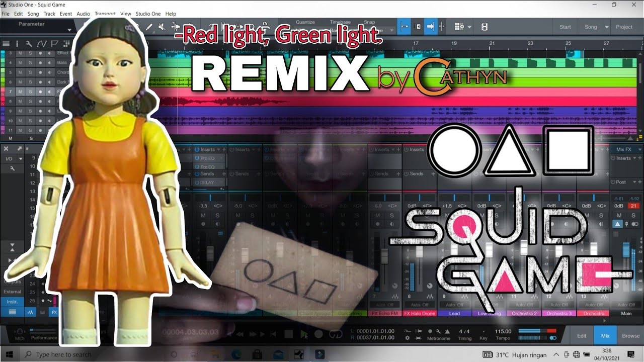
Task: Click the track 7 color swatch
Action: point(3,92)
